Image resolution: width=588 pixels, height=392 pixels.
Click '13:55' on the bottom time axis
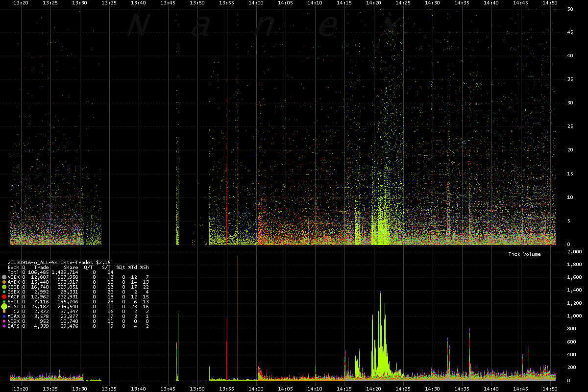227,388
